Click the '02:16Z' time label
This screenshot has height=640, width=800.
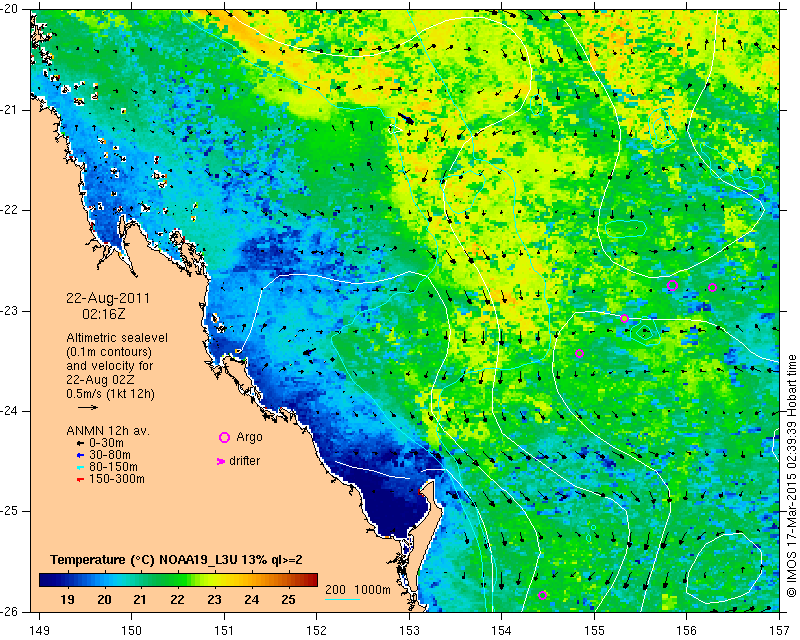[x=104, y=314]
